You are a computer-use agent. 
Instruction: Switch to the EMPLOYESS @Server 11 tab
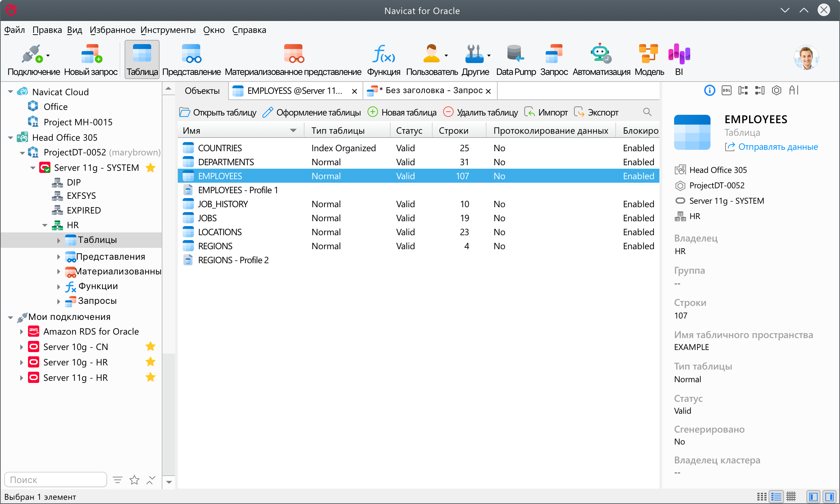coord(295,91)
